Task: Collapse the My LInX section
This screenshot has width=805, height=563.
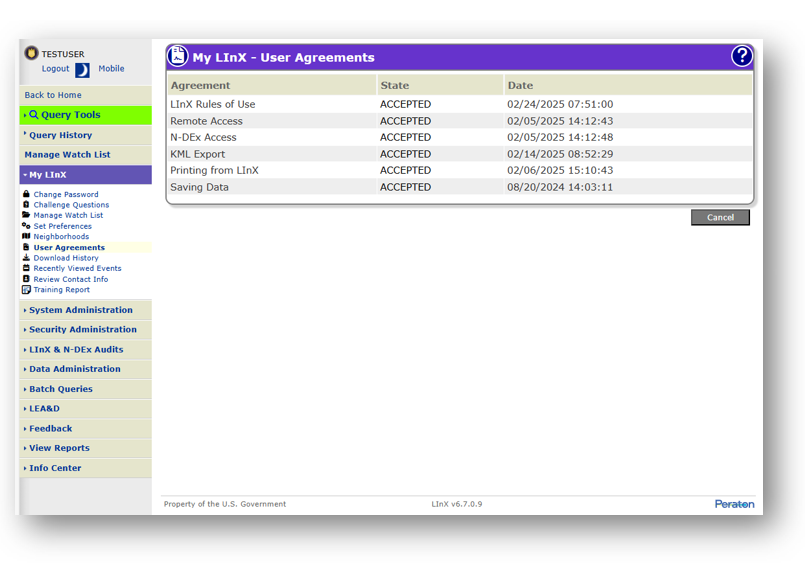Action: tap(47, 175)
